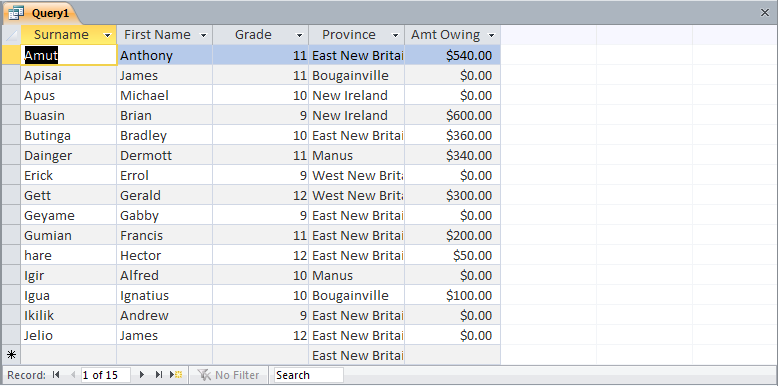Go to the first record

(56, 375)
